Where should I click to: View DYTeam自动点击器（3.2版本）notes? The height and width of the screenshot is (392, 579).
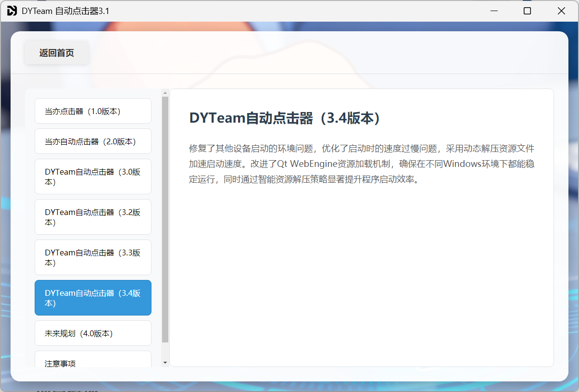coord(93,217)
